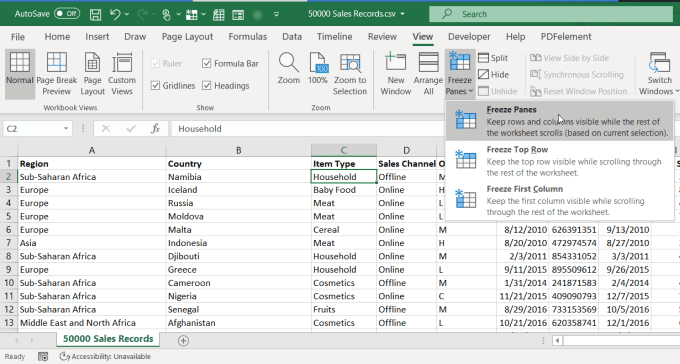
Task: Uncheck the Formula Bar checkbox
Action: click(x=206, y=63)
